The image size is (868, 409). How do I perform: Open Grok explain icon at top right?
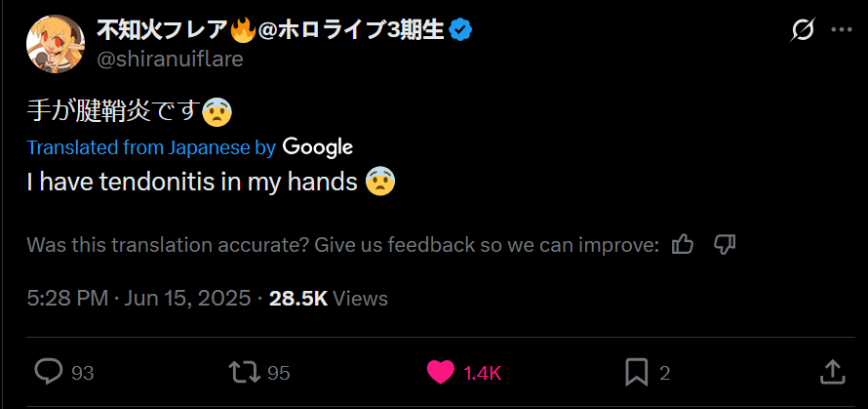pyautogui.click(x=802, y=30)
